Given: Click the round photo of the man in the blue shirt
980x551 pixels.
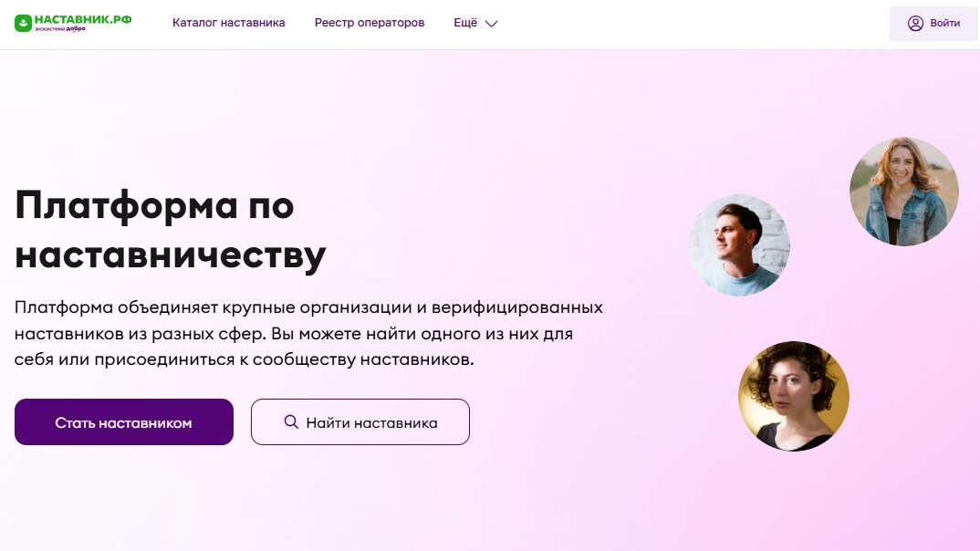Looking at the screenshot, I should 739,244.
